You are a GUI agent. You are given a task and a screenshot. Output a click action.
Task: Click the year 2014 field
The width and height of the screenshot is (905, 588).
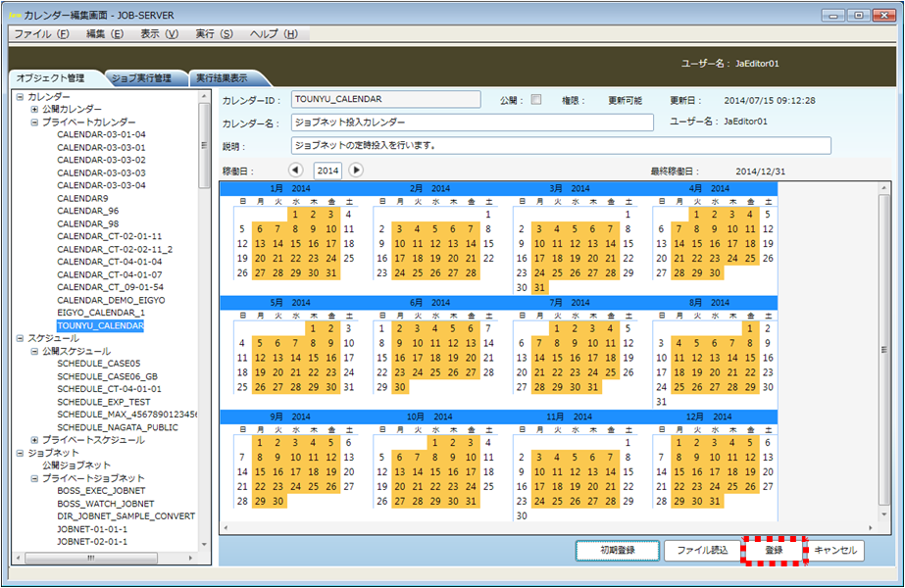point(327,171)
